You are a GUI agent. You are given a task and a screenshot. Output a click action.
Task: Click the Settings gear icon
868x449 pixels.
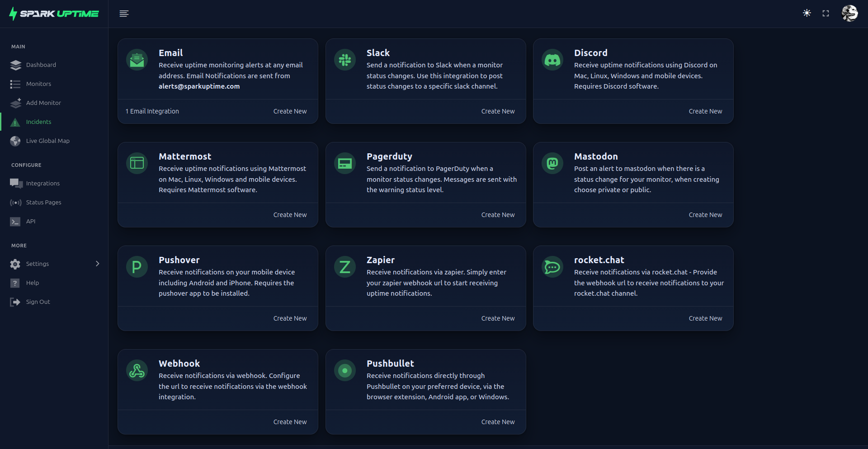[x=15, y=264]
